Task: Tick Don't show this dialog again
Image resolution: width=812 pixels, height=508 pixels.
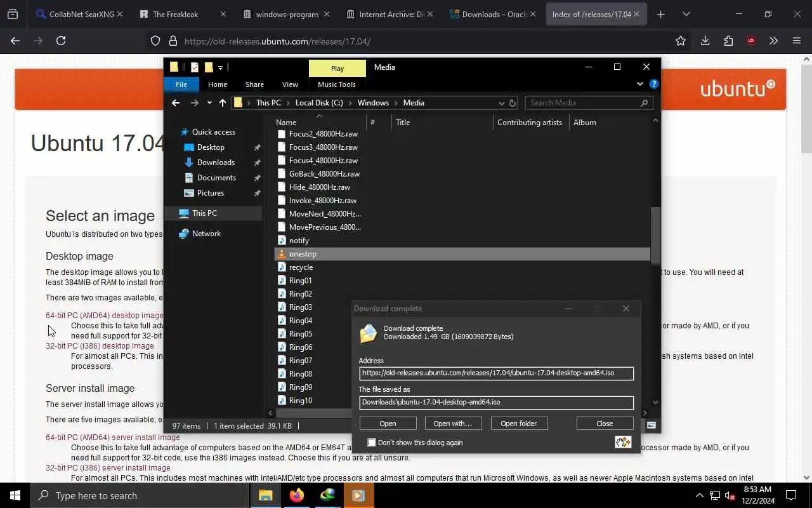Action: tap(372, 443)
